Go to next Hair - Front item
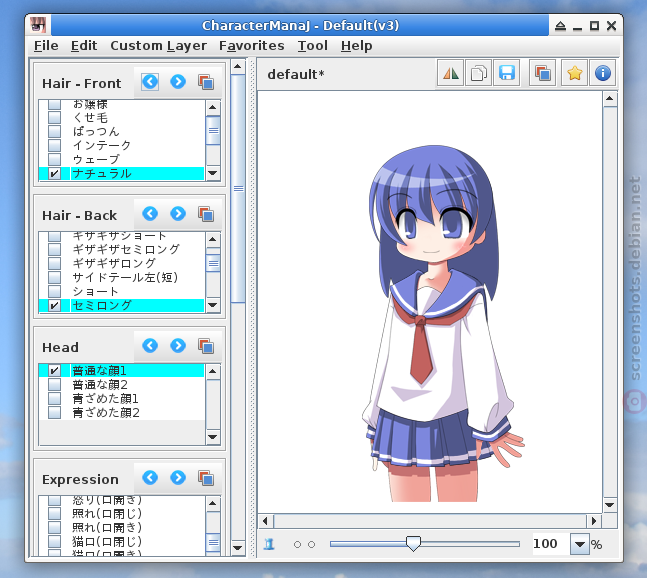Image resolution: width=647 pixels, height=578 pixels. point(178,82)
